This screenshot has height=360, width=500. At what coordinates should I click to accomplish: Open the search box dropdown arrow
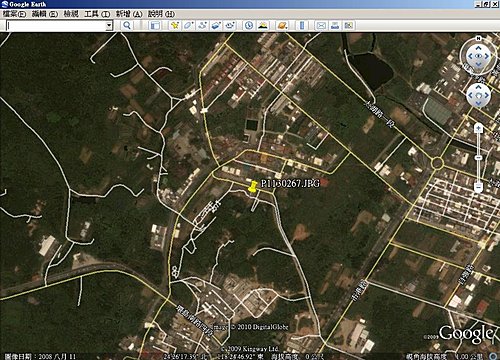(x=109, y=25)
